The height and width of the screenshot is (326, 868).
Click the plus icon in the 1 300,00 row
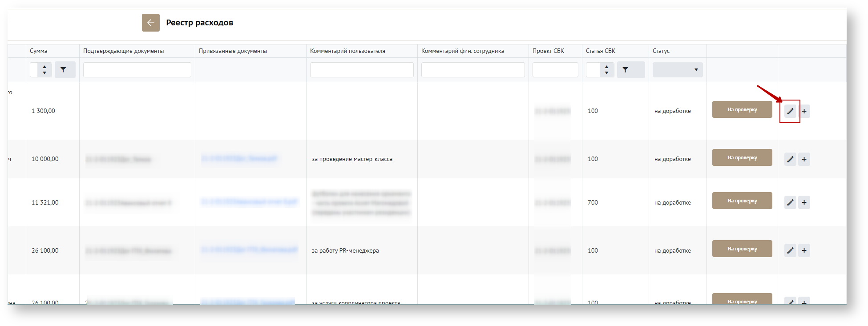(x=804, y=111)
